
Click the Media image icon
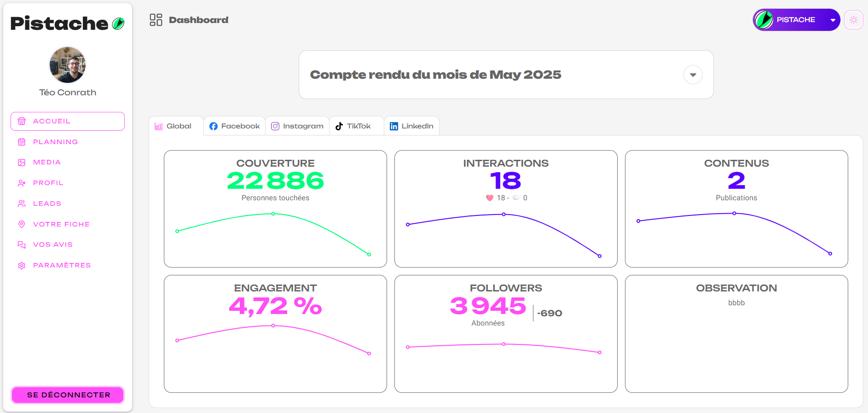coord(22,162)
